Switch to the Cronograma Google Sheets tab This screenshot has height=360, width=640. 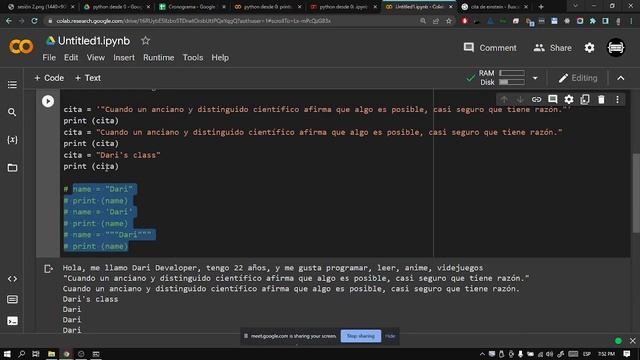(191, 7)
